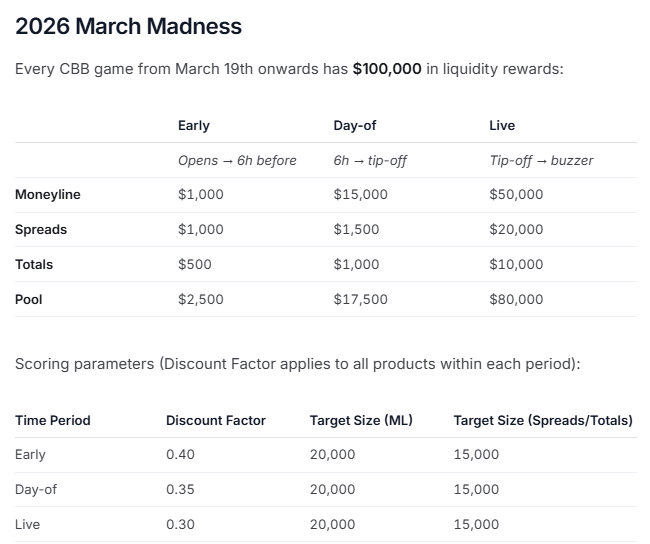Image resolution: width=650 pixels, height=544 pixels.
Task: Click the Target Size (Spreads/Totals) header
Action: pyautogui.click(x=543, y=420)
